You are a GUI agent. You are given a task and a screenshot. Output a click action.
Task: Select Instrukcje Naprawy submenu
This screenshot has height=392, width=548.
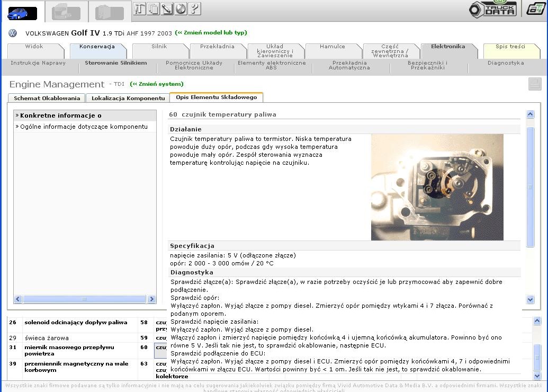[38, 63]
